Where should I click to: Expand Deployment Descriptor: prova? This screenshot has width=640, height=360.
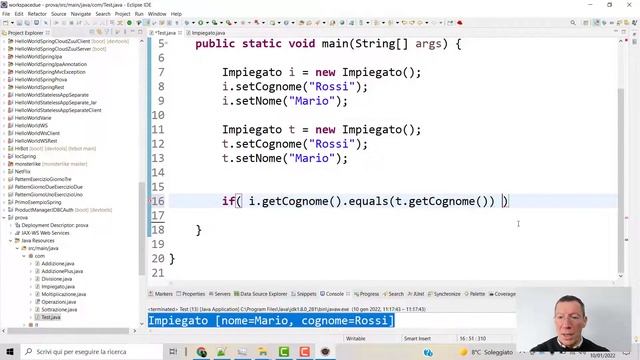11,225
